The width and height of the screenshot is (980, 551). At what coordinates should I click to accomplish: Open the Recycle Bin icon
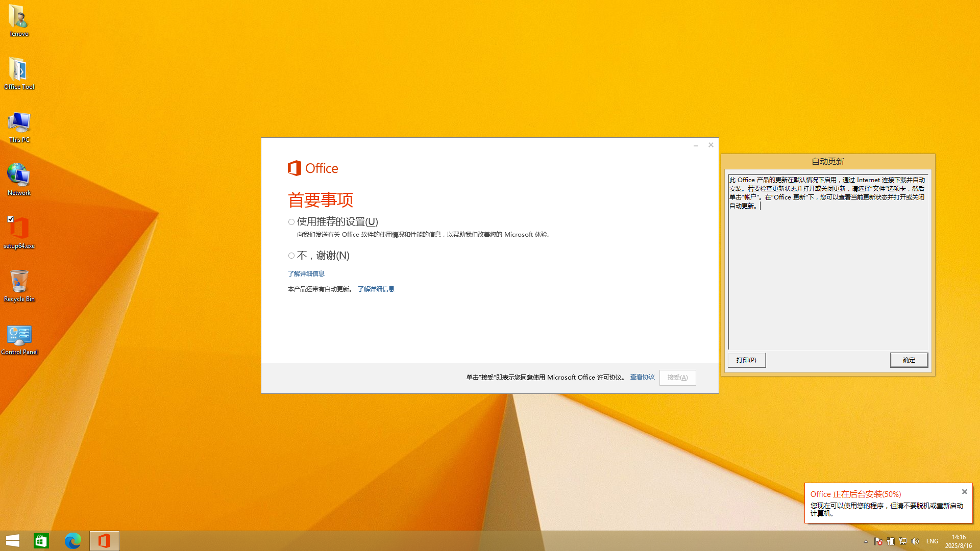(x=19, y=285)
